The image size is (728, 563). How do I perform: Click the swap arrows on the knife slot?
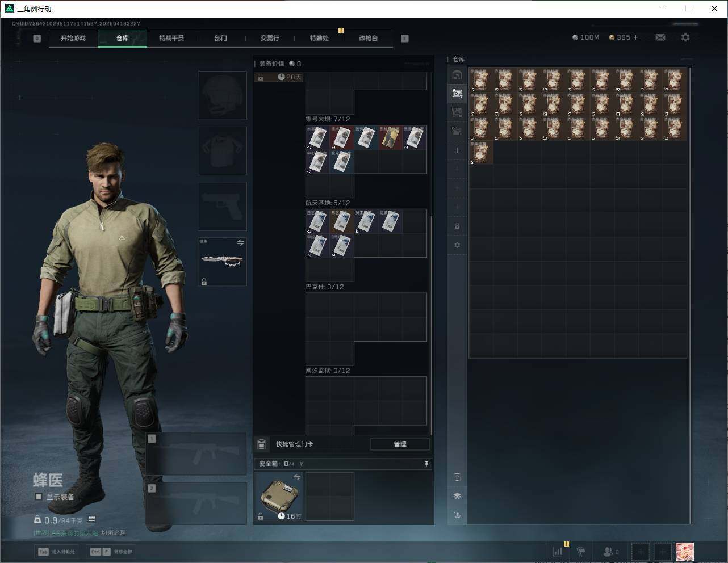[x=240, y=243]
